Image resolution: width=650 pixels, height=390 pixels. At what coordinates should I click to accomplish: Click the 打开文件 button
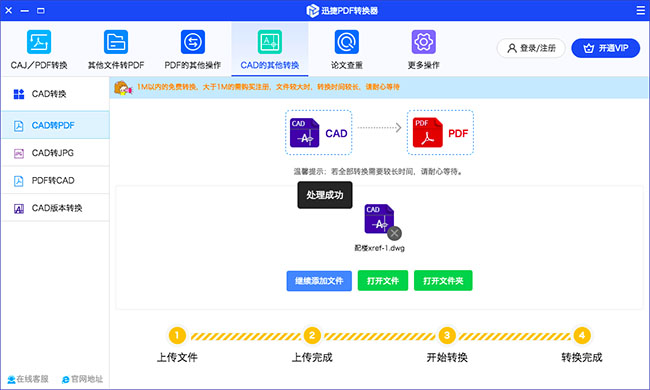click(x=383, y=281)
